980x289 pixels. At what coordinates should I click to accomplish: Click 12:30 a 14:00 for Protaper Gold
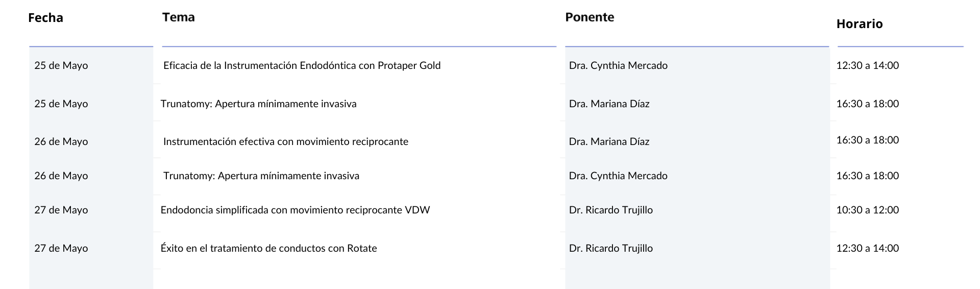pos(868,65)
